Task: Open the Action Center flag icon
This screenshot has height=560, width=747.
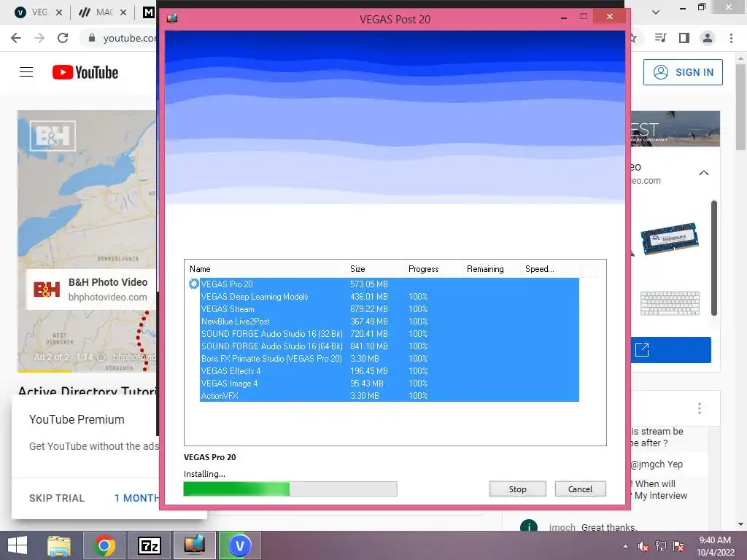Action: [678, 546]
